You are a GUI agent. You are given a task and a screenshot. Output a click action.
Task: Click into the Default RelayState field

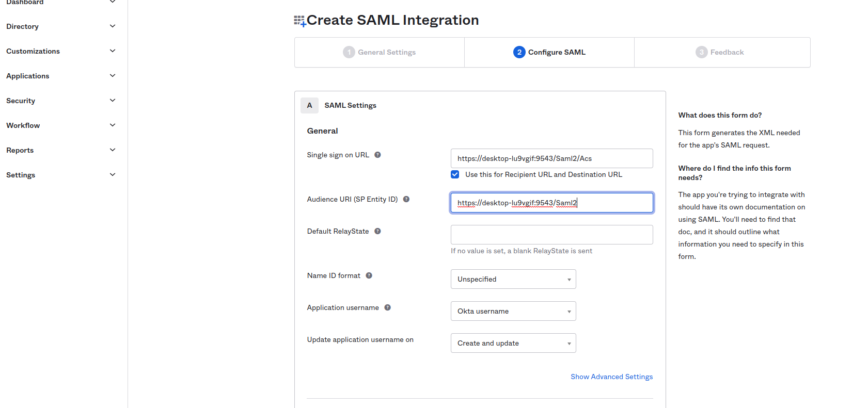pos(551,235)
